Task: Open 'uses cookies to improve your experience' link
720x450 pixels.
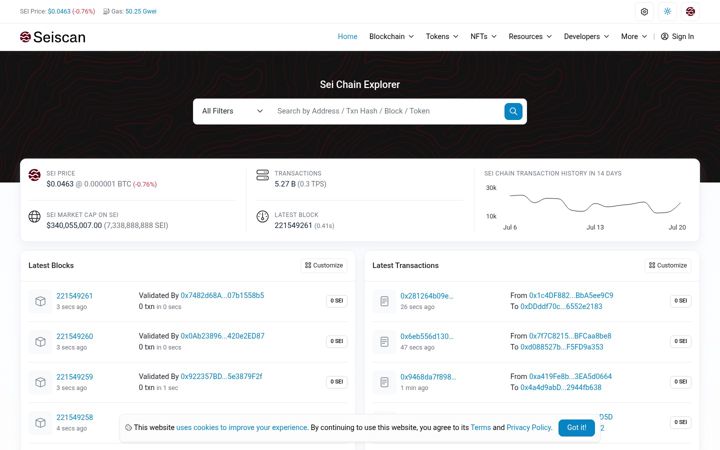Action: point(242,428)
